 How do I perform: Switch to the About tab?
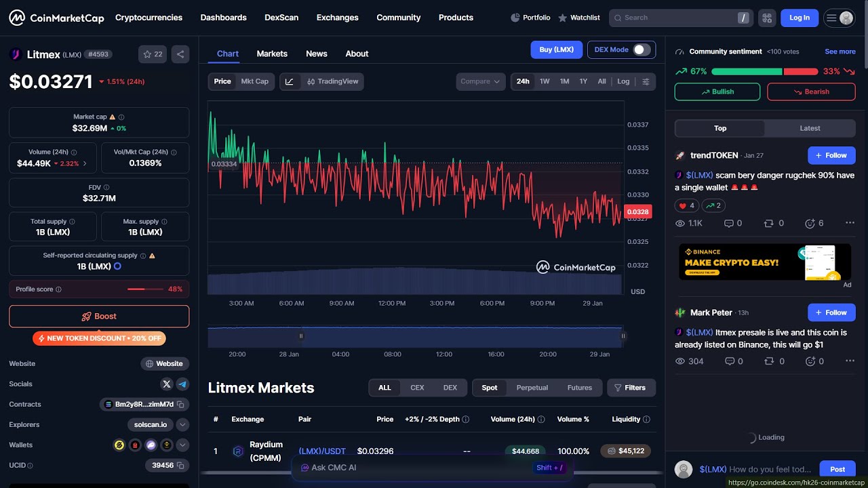(357, 54)
